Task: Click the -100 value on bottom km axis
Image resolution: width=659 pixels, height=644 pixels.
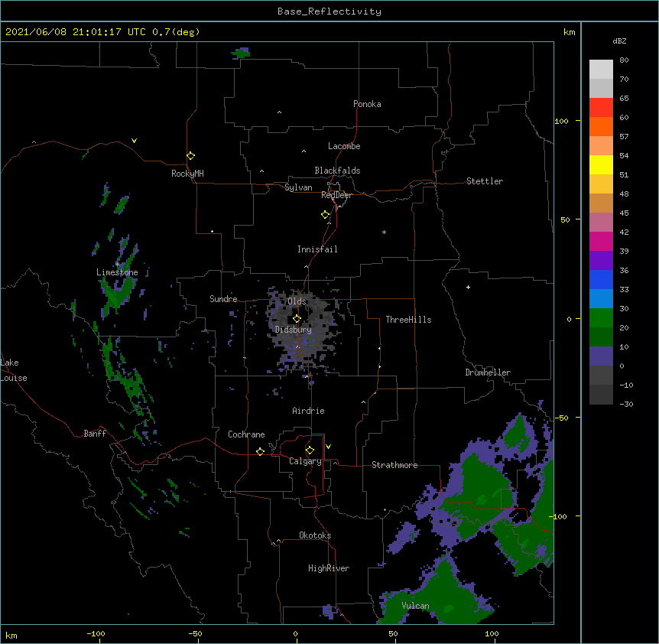Action: coord(96,633)
